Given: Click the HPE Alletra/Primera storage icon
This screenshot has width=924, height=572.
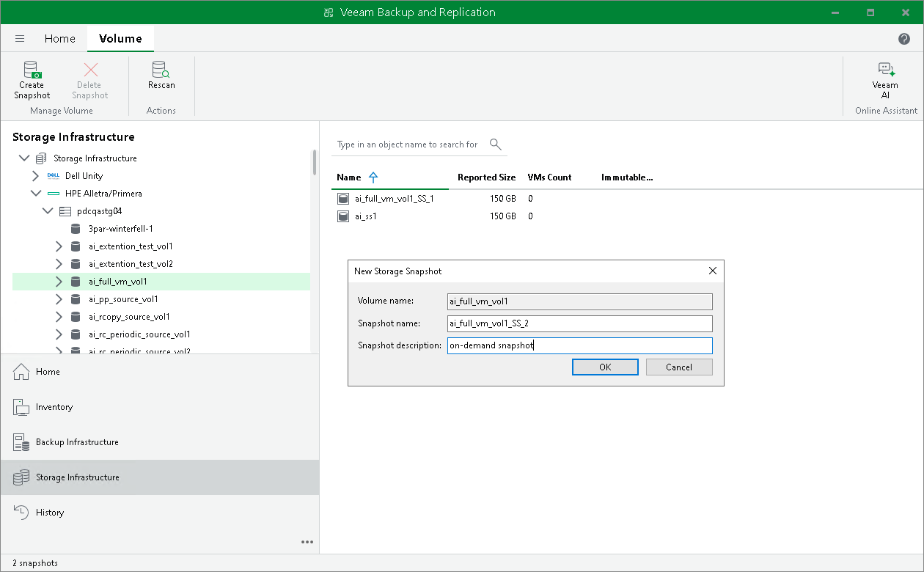Looking at the screenshot, I should tap(54, 194).
